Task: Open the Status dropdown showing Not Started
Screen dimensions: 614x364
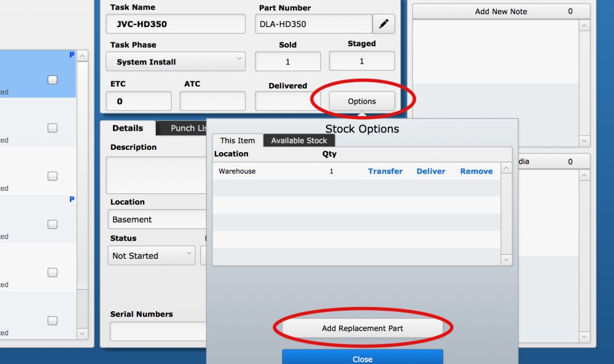Action: coord(151,255)
